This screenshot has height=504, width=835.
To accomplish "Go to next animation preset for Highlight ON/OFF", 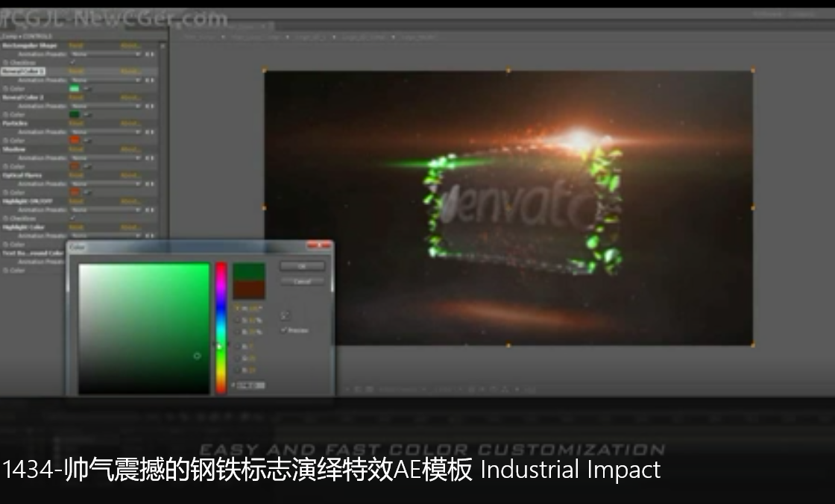I will (x=153, y=210).
